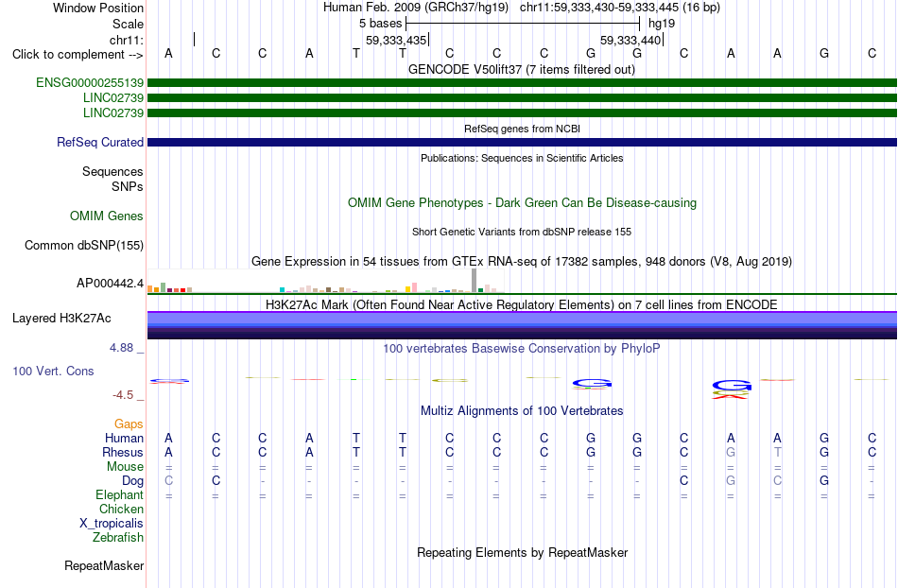Image resolution: width=898 pixels, height=588 pixels.
Task: Click 'Short Genetic Variants from dbSNP' title
Action: click(522, 232)
